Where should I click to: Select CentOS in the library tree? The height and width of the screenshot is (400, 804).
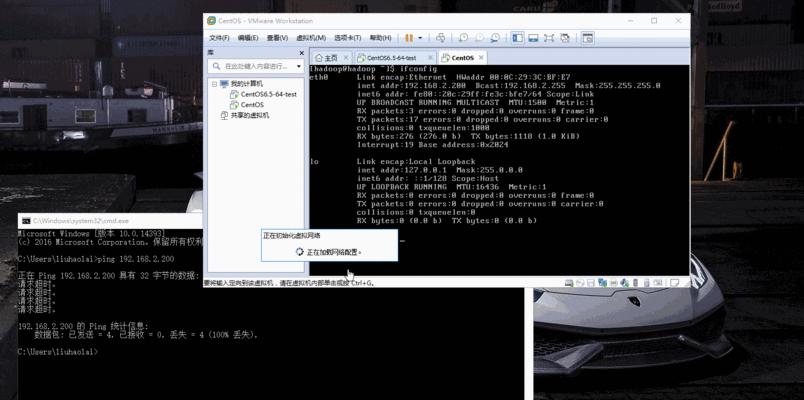[x=252, y=105]
